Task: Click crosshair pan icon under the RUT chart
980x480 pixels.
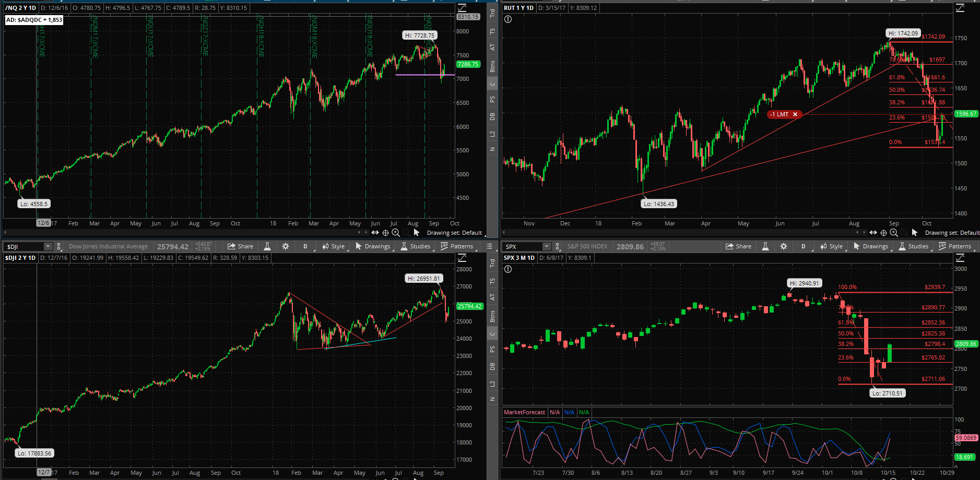Action: point(884,233)
